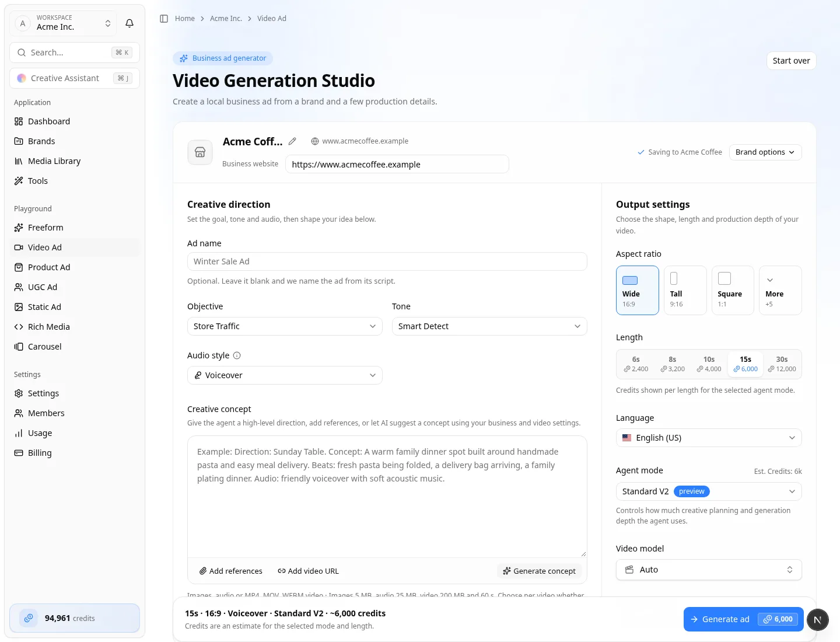Select Square 1:1 aspect ratio
Viewport: 840px width, 642px height.
(x=733, y=291)
